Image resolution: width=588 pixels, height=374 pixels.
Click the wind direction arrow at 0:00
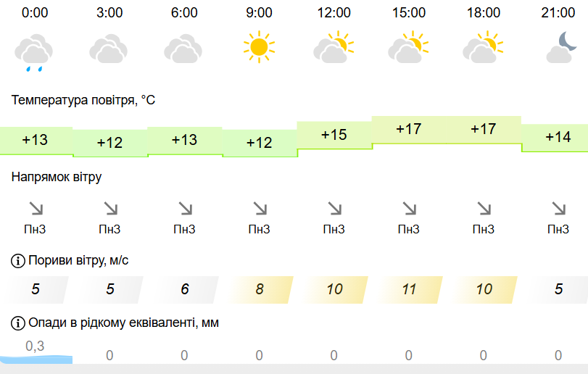36,209
